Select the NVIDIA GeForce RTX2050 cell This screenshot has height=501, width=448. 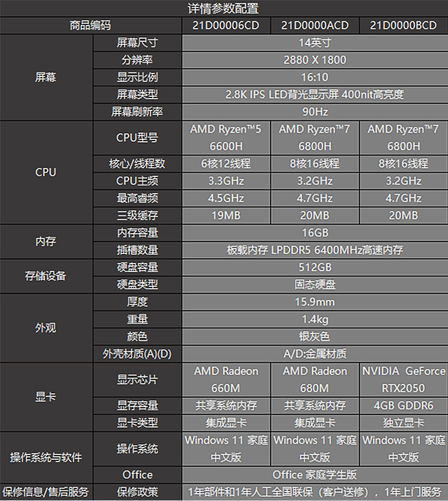tap(403, 380)
